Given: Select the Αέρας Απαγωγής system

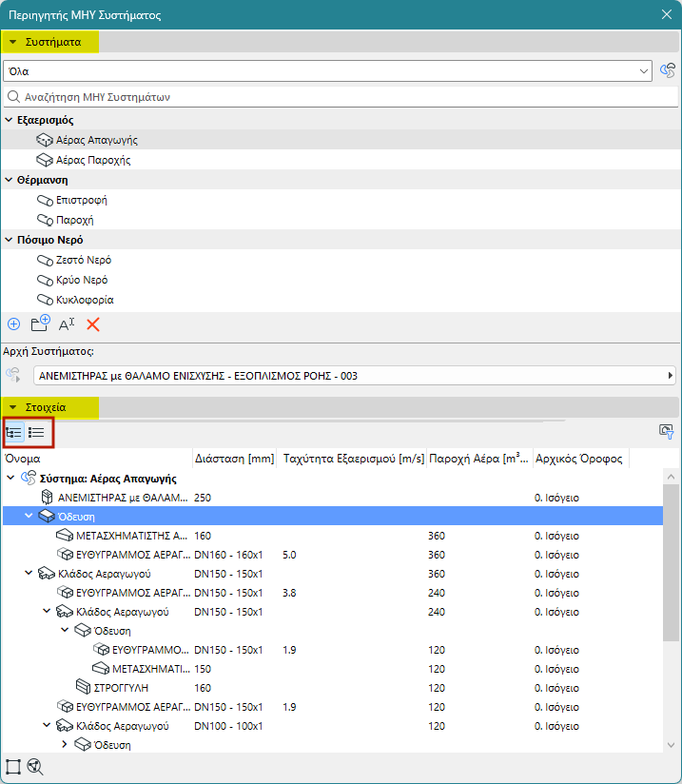Looking at the screenshot, I should (x=341, y=140).
